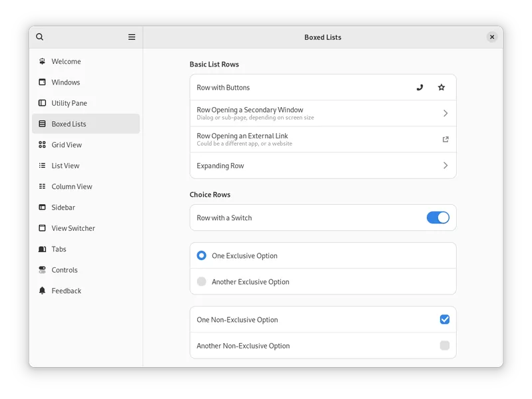The height and width of the screenshot is (399, 532).
Task: Select the One Exclusive Option radio button
Action: coord(202,255)
